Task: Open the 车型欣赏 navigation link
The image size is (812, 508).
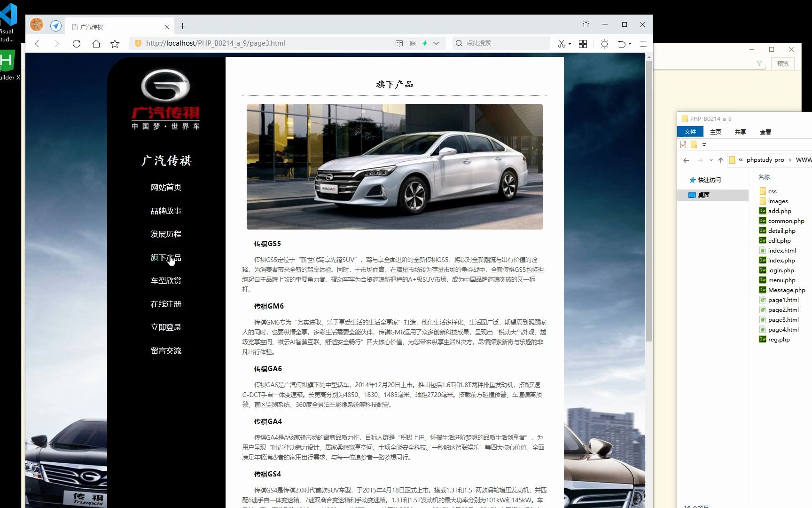Action: 166,280
